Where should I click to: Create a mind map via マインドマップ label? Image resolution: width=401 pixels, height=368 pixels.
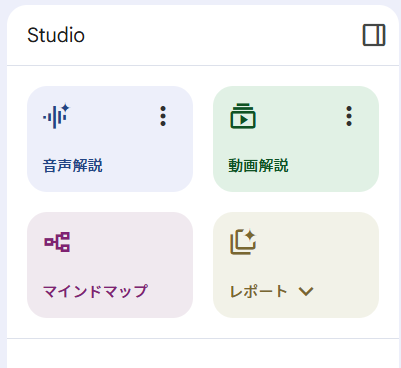(95, 291)
